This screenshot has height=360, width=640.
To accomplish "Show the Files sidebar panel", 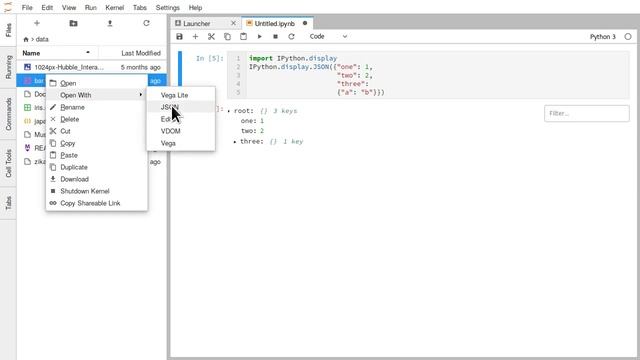I will click(8, 30).
